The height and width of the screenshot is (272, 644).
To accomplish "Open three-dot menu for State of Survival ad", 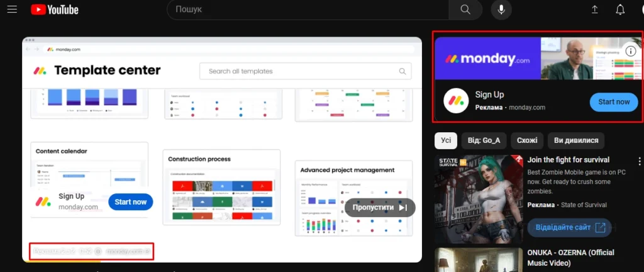I will pyautogui.click(x=639, y=161).
